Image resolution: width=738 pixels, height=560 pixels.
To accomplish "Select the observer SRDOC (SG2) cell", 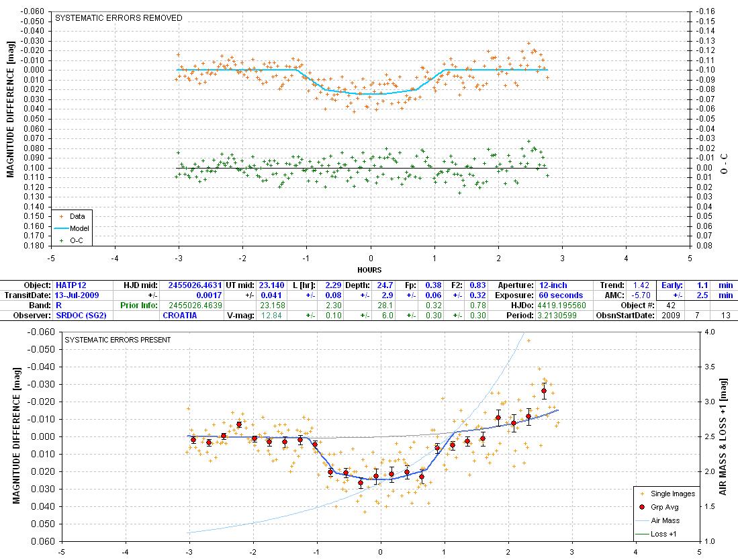I will point(81,315).
